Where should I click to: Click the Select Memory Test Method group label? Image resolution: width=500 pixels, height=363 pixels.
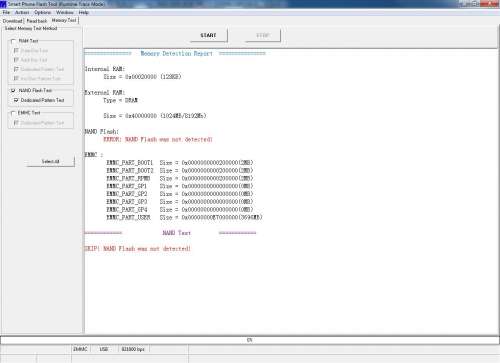tap(31, 28)
